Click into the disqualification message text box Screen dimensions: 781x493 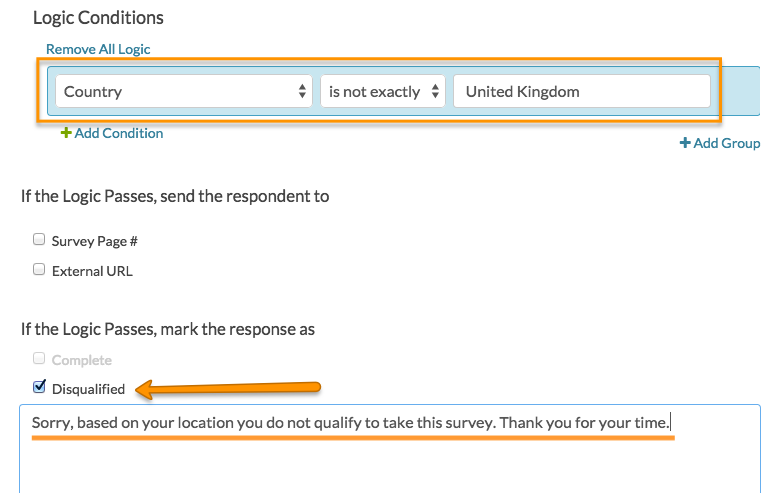(390, 450)
